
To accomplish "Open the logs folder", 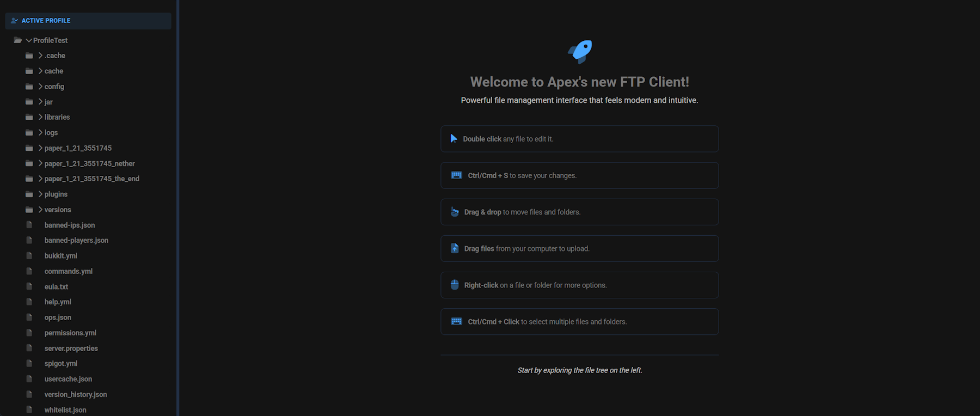I will (x=50, y=132).
